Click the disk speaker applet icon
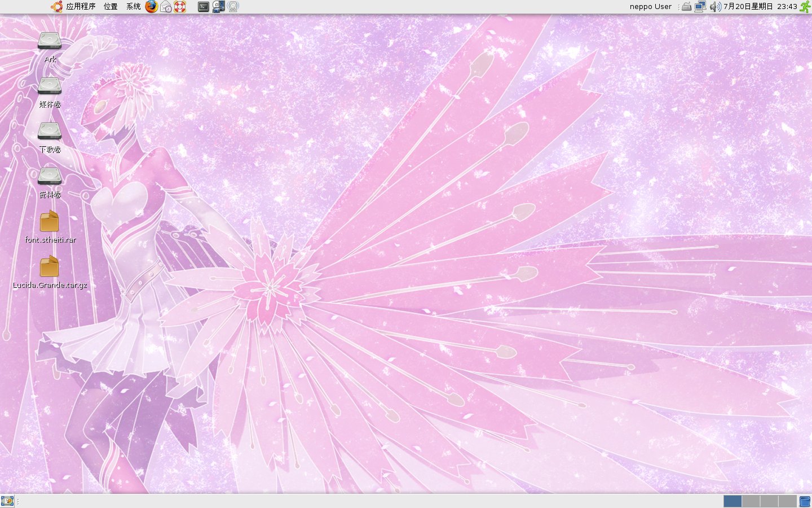 pyautogui.click(x=233, y=7)
